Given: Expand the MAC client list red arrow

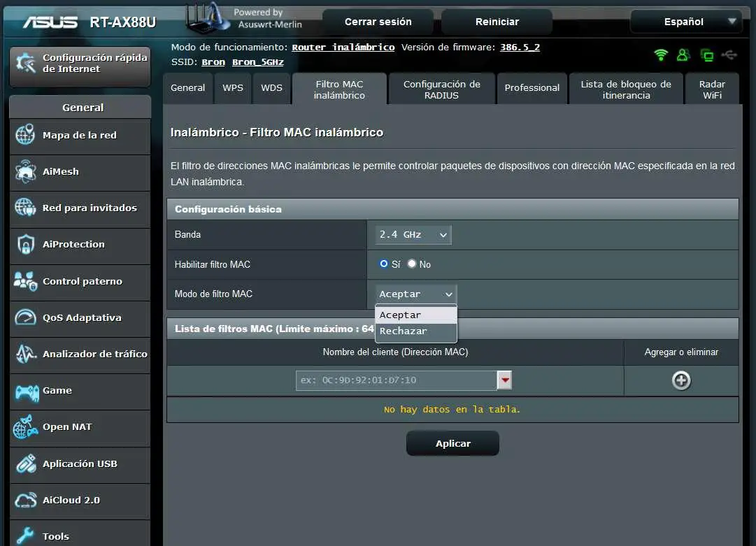Looking at the screenshot, I should tap(504, 380).
